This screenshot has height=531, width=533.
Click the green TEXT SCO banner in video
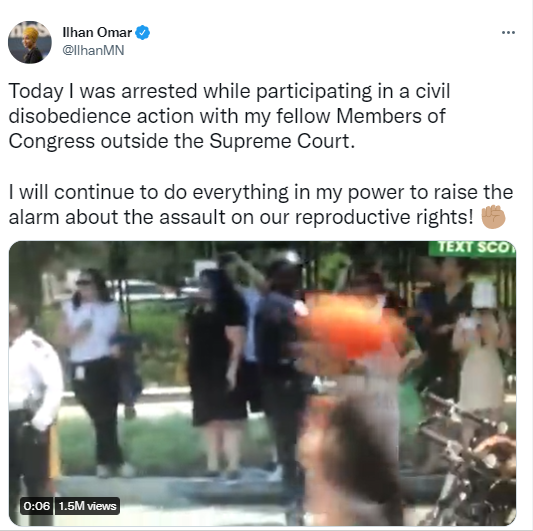[x=472, y=248]
